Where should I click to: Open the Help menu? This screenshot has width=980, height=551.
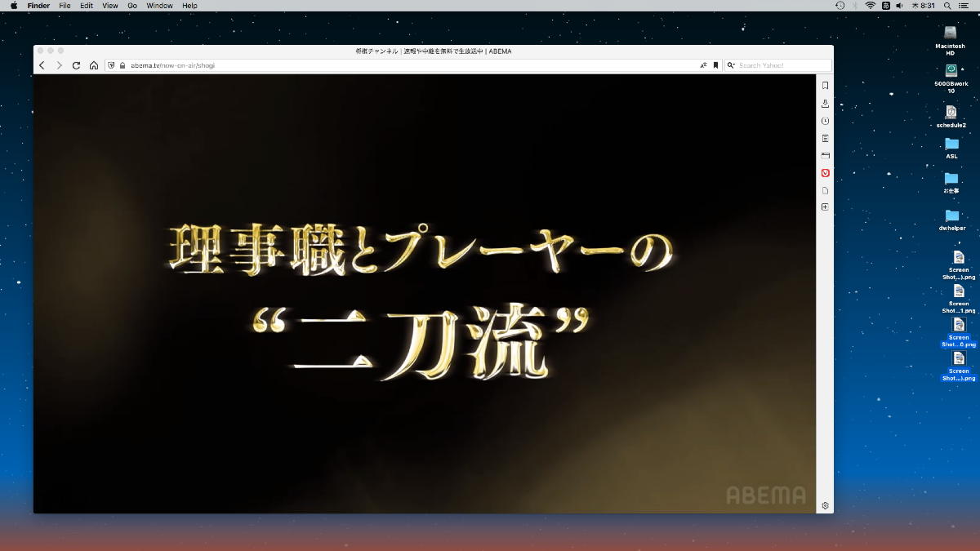point(189,6)
